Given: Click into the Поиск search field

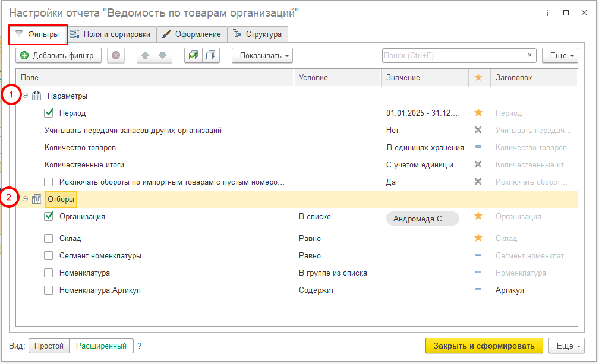Looking at the screenshot, I should coord(452,56).
